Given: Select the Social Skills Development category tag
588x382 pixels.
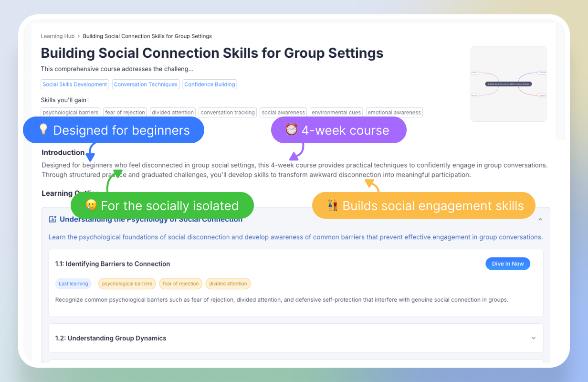Looking at the screenshot, I should [x=74, y=84].
